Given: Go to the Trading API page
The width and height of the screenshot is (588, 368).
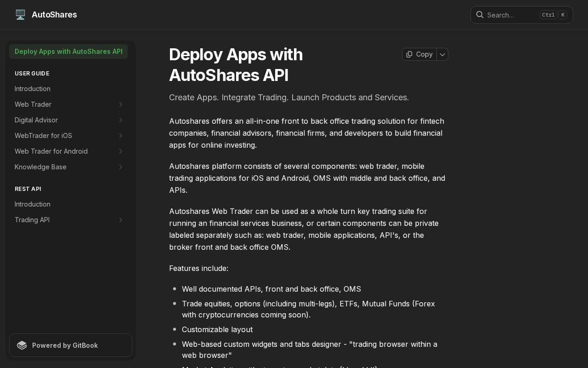Looking at the screenshot, I should (x=32, y=220).
